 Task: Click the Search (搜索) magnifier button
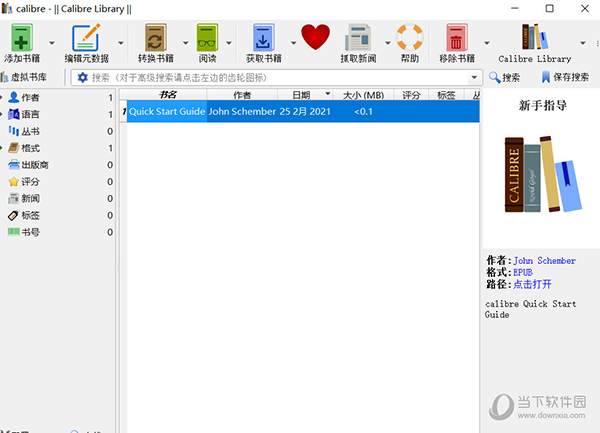tap(504, 78)
